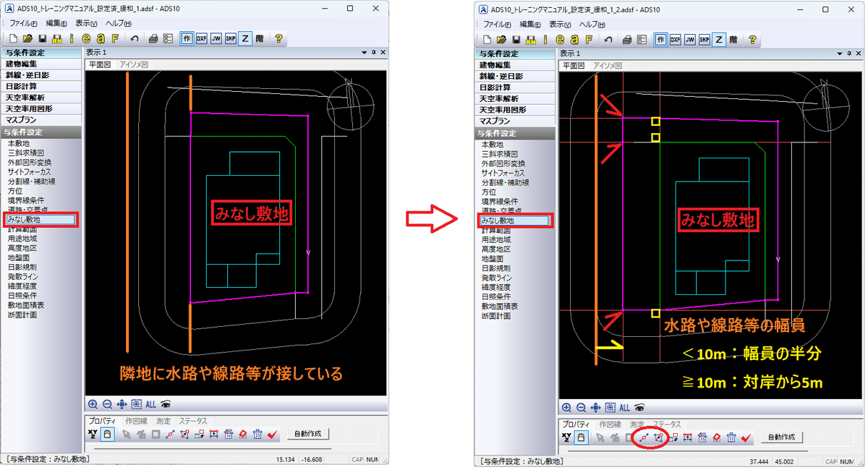This screenshot has height=470, width=868.
Task: Open 表示 1 dropdown arrow in 緩和_1.adsf window
Action: pos(365,53)
